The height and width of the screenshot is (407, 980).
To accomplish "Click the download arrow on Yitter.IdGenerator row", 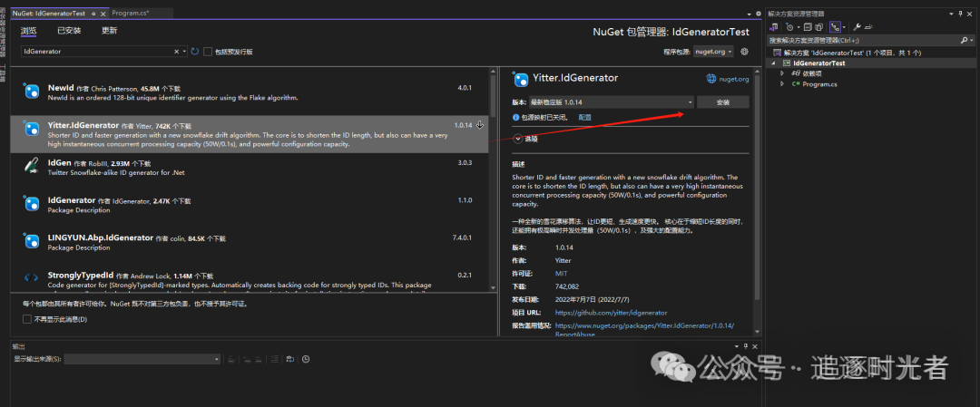I will [x=480, y=125].
